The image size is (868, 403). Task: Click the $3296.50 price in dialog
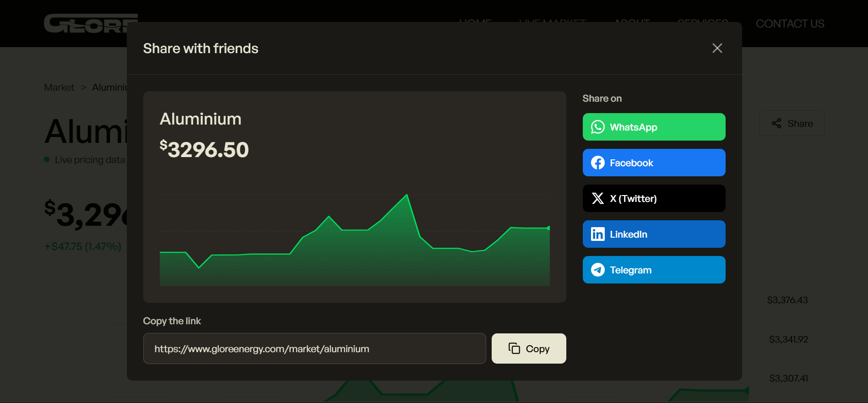[x=204, y=149]
